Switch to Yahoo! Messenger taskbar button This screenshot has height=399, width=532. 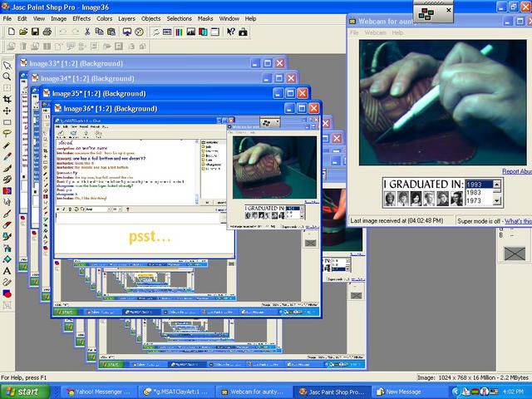click(x=99, y=392)
